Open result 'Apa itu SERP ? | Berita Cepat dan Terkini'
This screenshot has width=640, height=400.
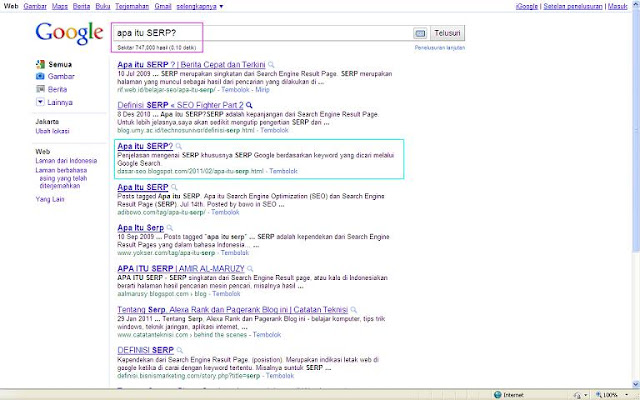tap(191, 64)
